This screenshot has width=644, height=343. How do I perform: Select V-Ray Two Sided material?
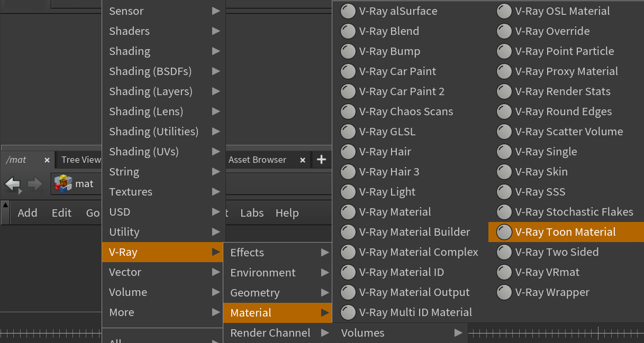[566, 252]
